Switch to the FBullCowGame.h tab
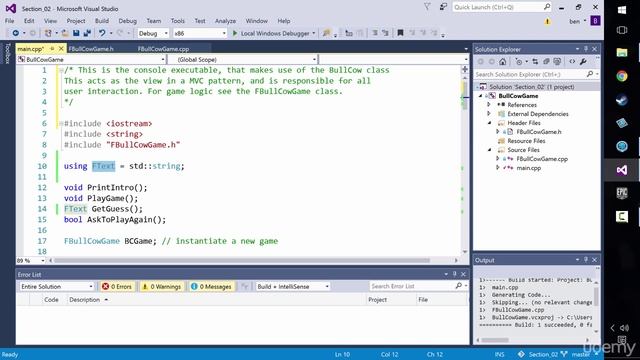This screenshot has height=360, width=640. [91, 49]
